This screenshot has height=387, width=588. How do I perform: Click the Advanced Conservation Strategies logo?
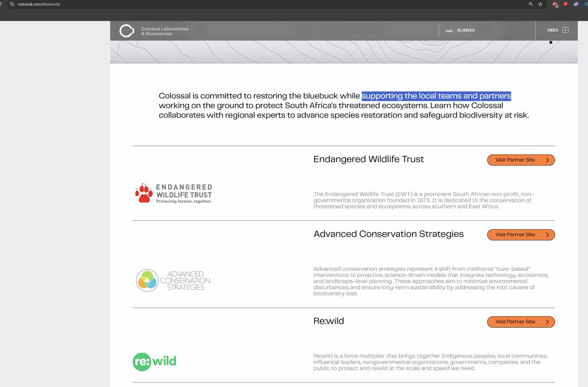(x=173, y=281)
